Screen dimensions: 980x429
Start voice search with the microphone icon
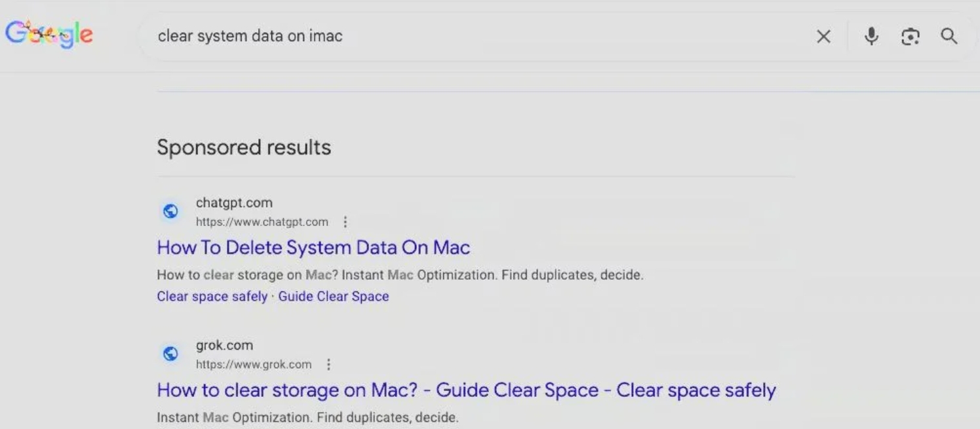[x=871, y=36]
